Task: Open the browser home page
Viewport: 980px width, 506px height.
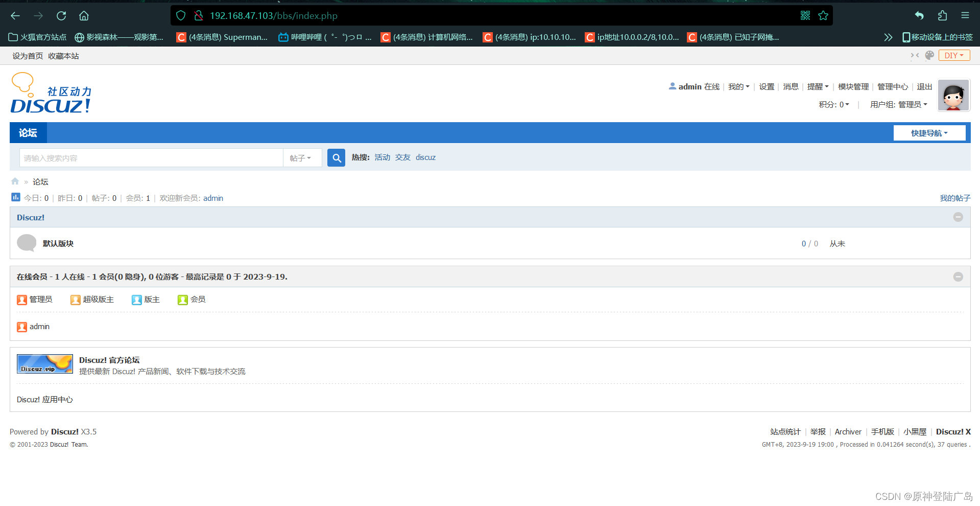Action: pos(84,16)
